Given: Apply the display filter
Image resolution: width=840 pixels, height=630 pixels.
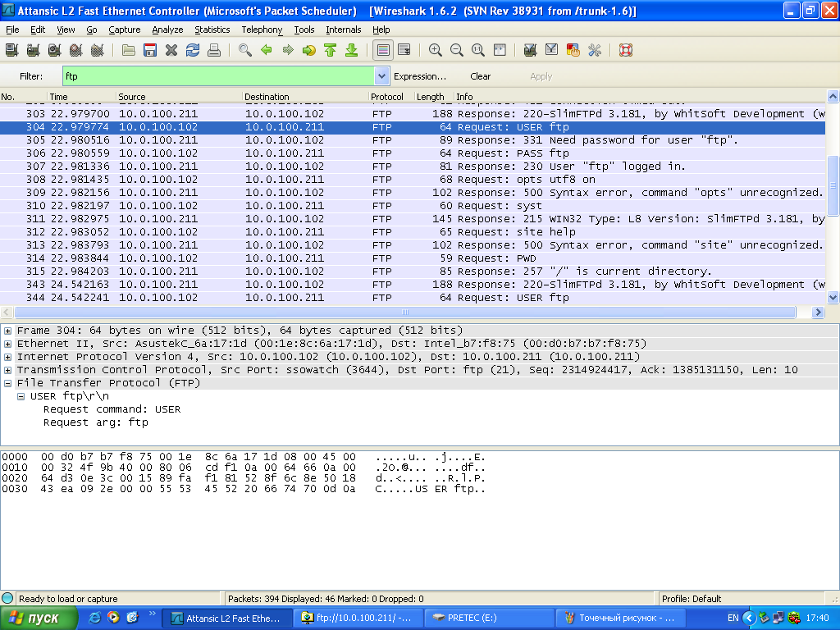Looking at the screenshot, I should 541,76.
